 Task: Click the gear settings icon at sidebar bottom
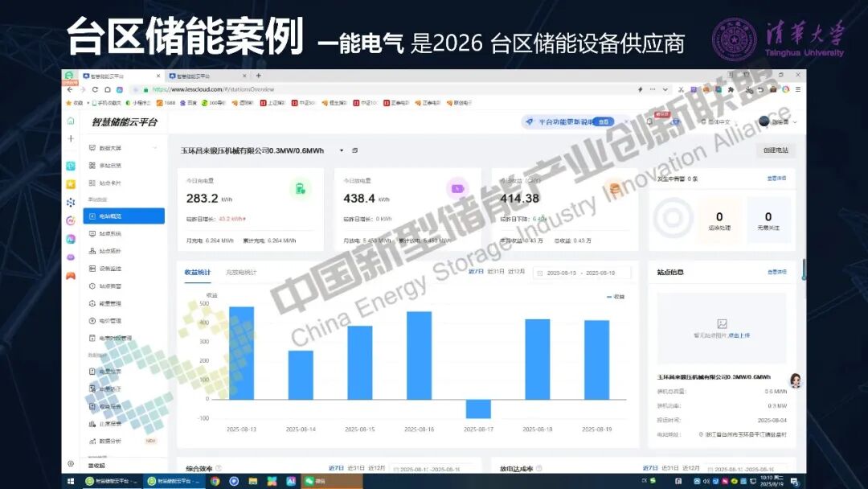(70, 463)
